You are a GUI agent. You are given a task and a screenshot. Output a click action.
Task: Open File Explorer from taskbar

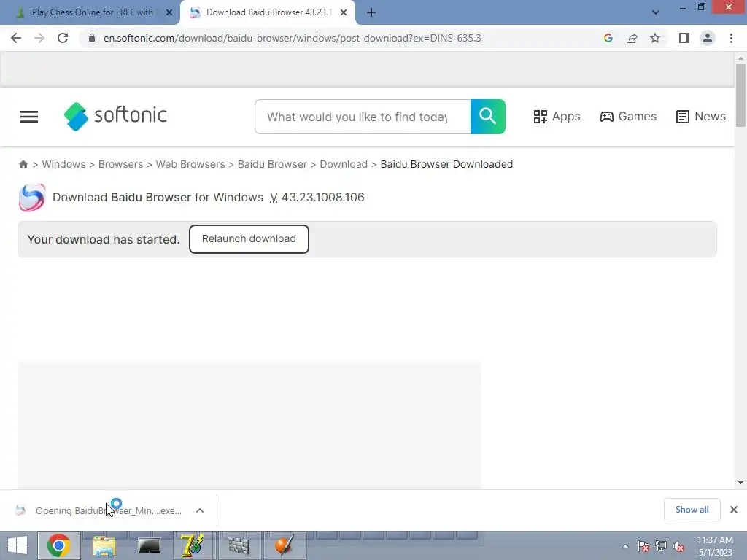104,545
